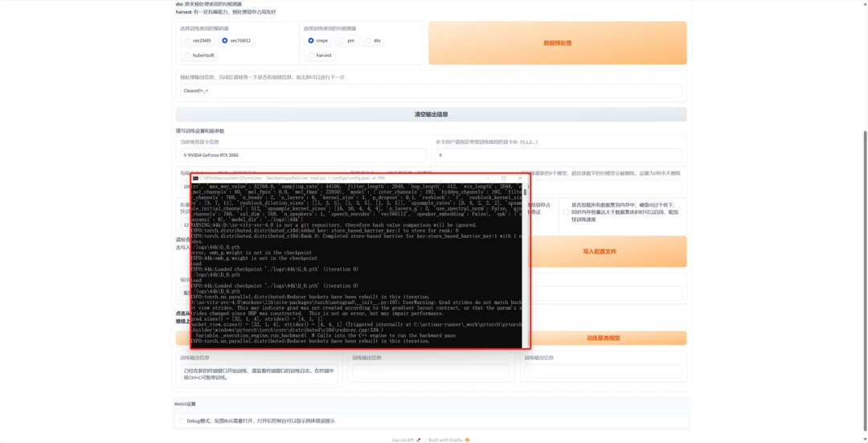The width and height of the screenshot is (868, 443).
Task: Click the 'harvest' description line at page top
Action: (x=226, y=11)
